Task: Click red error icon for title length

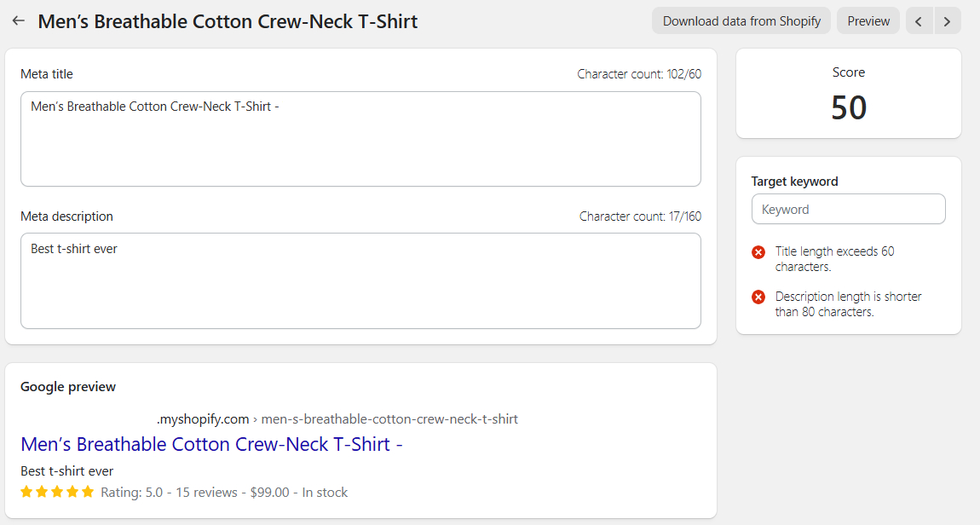Action: pos(758,252)
